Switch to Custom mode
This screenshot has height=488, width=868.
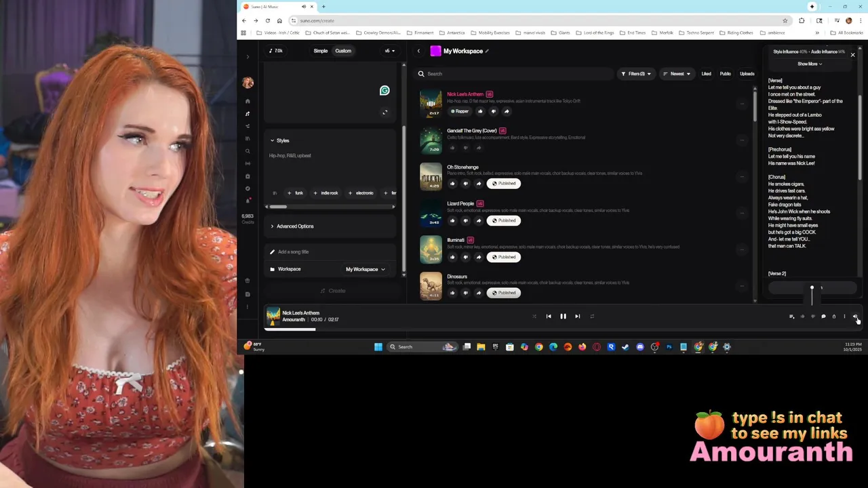point(343,51)
